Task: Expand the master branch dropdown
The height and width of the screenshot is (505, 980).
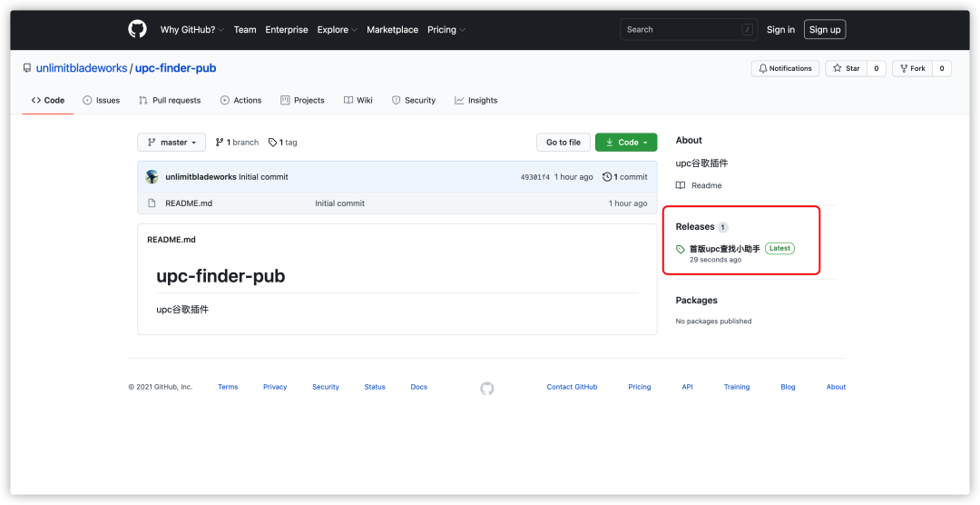Action: click(171, 142)
